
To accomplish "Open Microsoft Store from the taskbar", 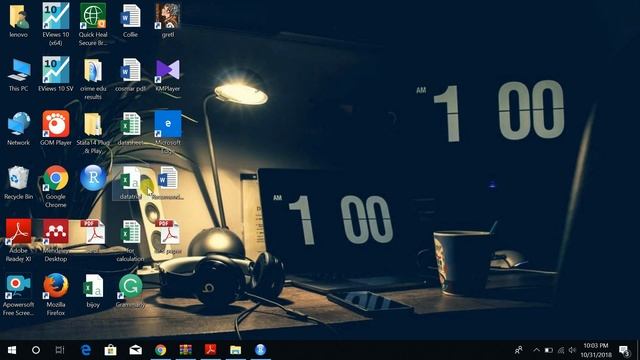I will [x=111, y=350].
